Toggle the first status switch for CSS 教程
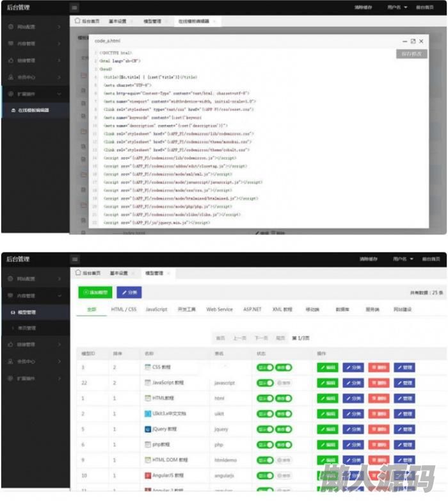Viewport: 448px width, 501px height. coord(265,368)
